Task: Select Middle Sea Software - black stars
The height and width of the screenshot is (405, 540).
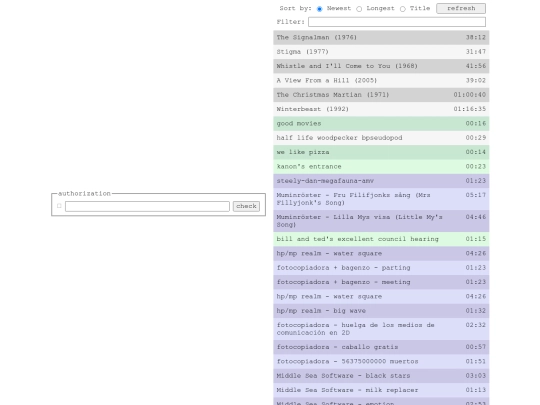Action: click(381, 376)
